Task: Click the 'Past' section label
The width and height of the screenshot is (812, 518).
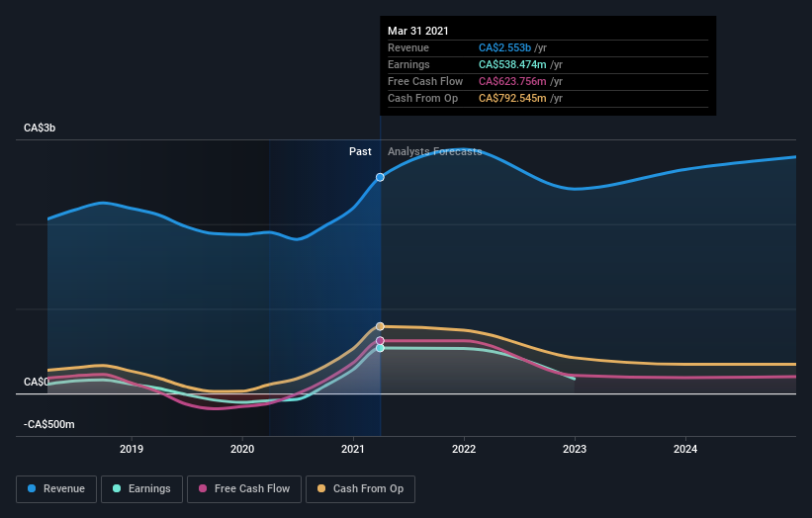Action: click(x=360, y=151)
